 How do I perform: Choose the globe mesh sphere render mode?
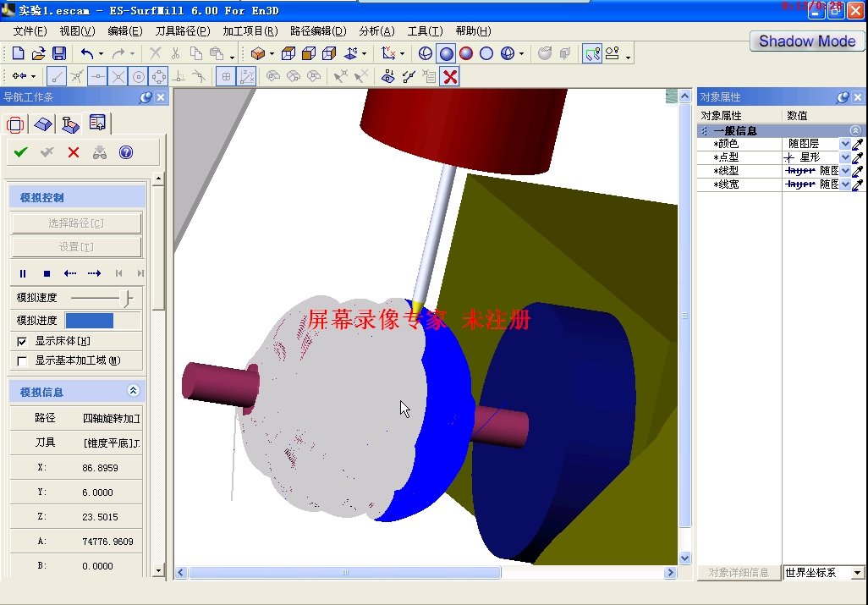pyautogui.click(x=507, y=53)
